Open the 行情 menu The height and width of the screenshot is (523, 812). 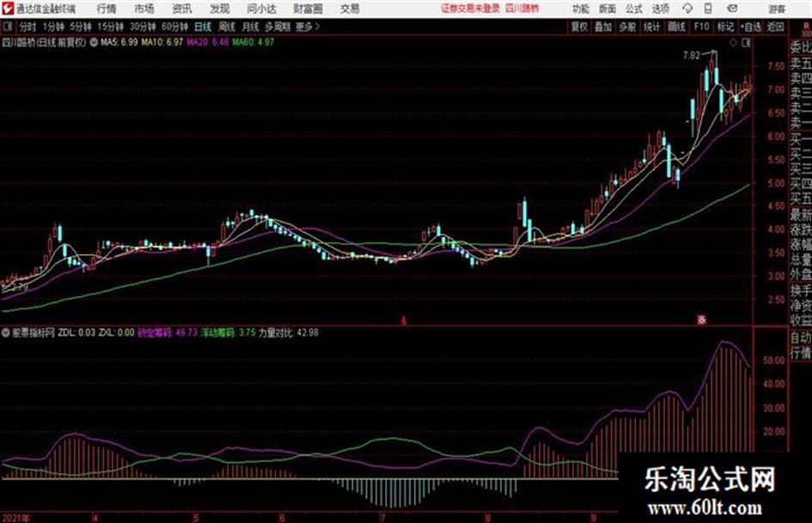[x=107, y=9]
